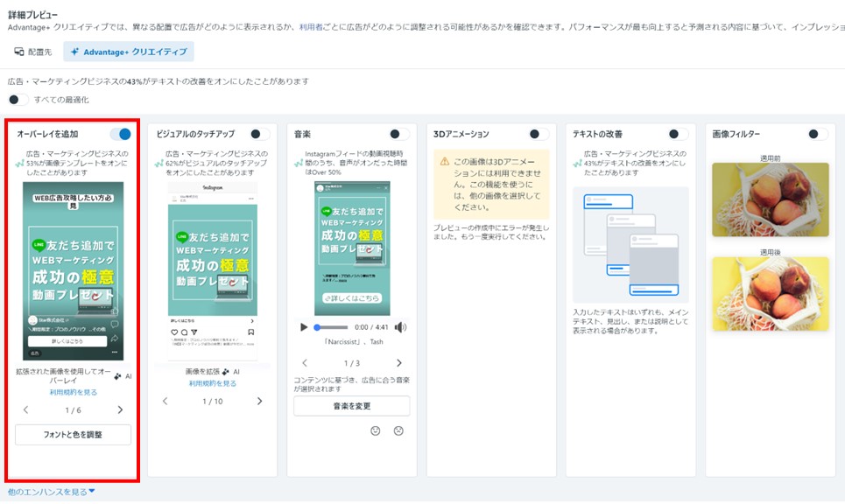
Task: Play the music preview
Action: coord(304,327)
